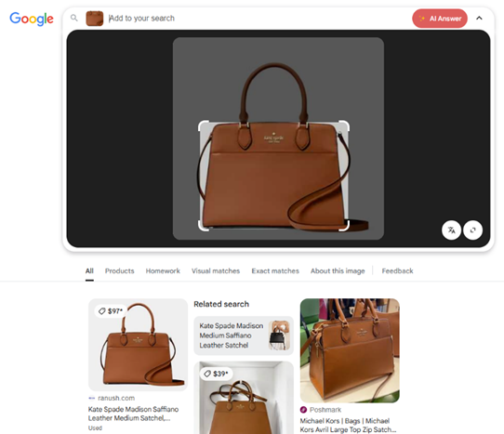Viewport: 504px width, 434px height.
Task: Click the Poshmark source icon
Action: click(x=303, y=410)
